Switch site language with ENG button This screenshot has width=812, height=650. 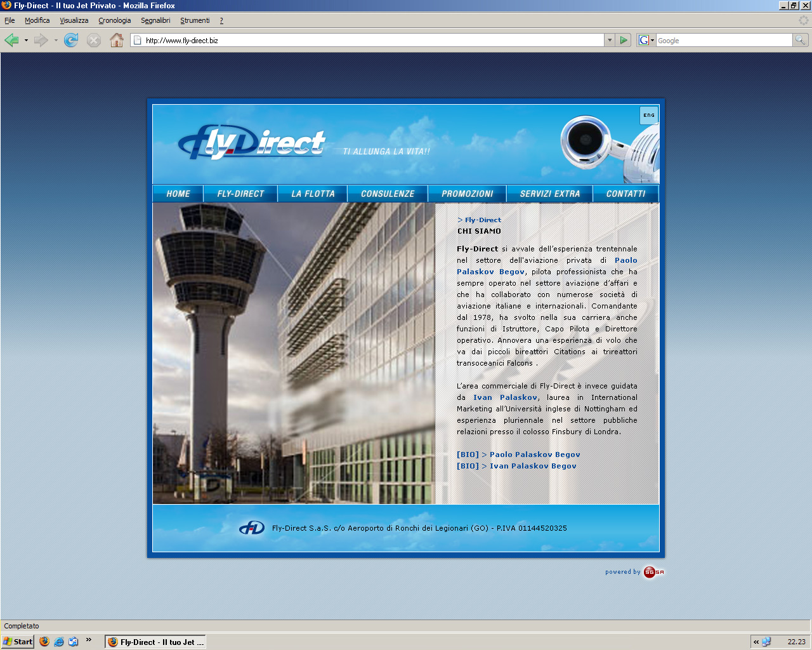click(x=649, y=116)
